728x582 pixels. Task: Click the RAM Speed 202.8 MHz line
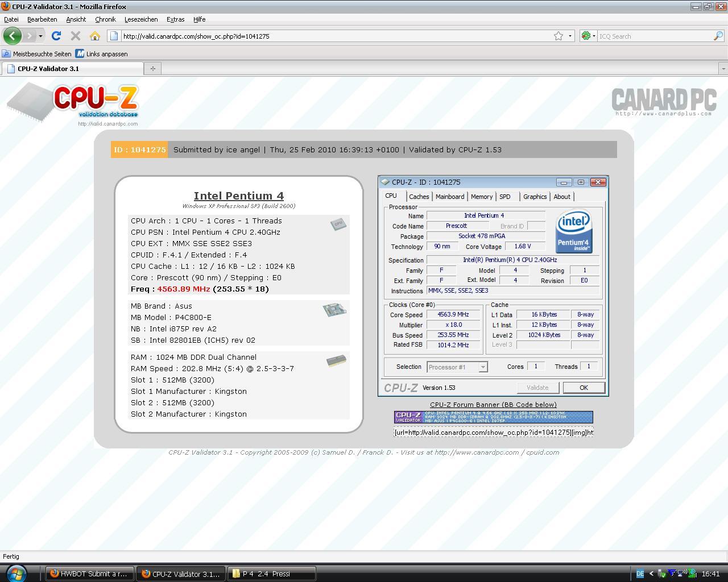tap(212, 368)
